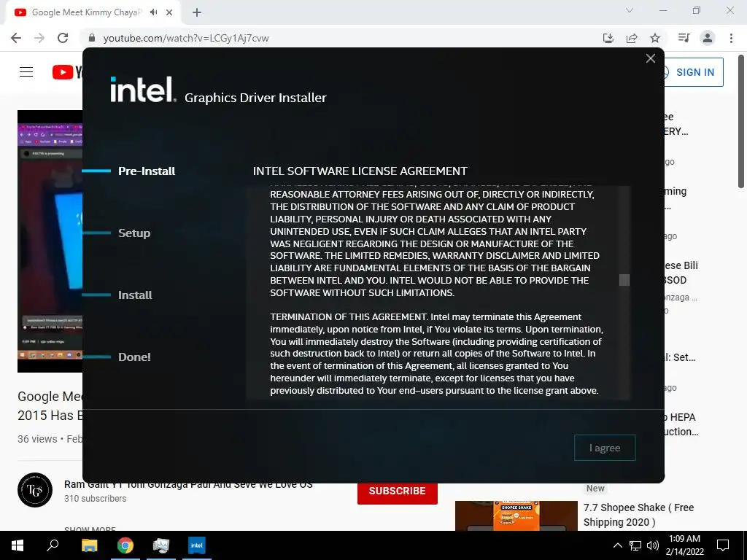This screenshot has width=747, height=560.
Task: Bookmark this tab with the star
Action: pos(655,38)
